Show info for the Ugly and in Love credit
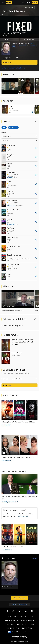The height and width of the screenshot is (644, 39). tap(36, 267)
